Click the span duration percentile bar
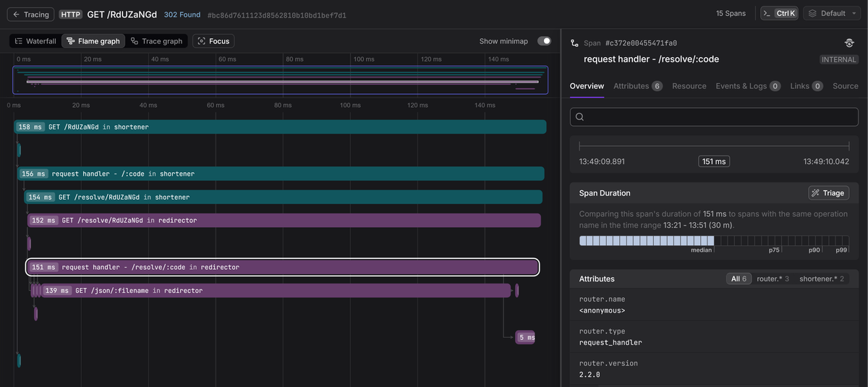The height and width of the screenshot is (387, 868). pyautogui.click(x=713, y=241)
